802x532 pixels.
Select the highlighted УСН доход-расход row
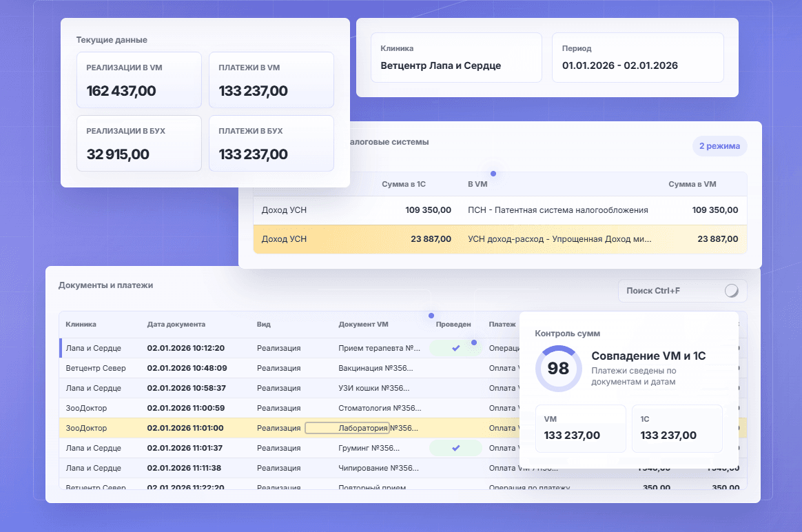click(x=500, y=239)
